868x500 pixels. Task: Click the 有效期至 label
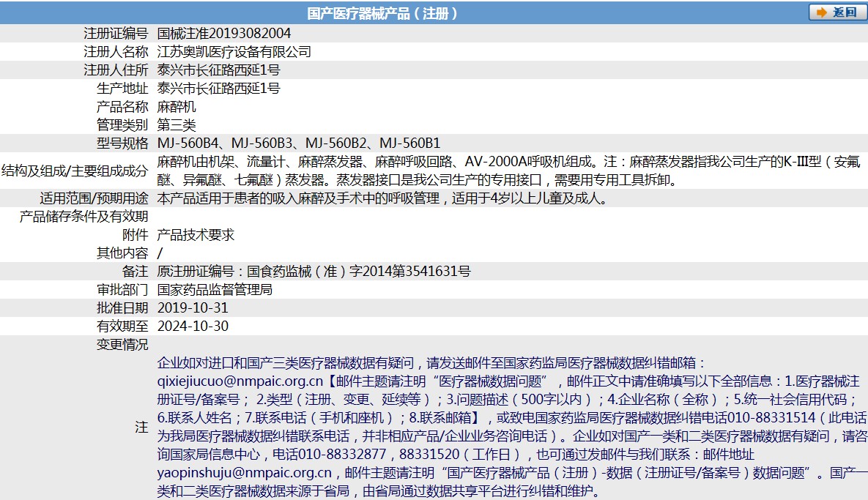[x=122, y=326]
